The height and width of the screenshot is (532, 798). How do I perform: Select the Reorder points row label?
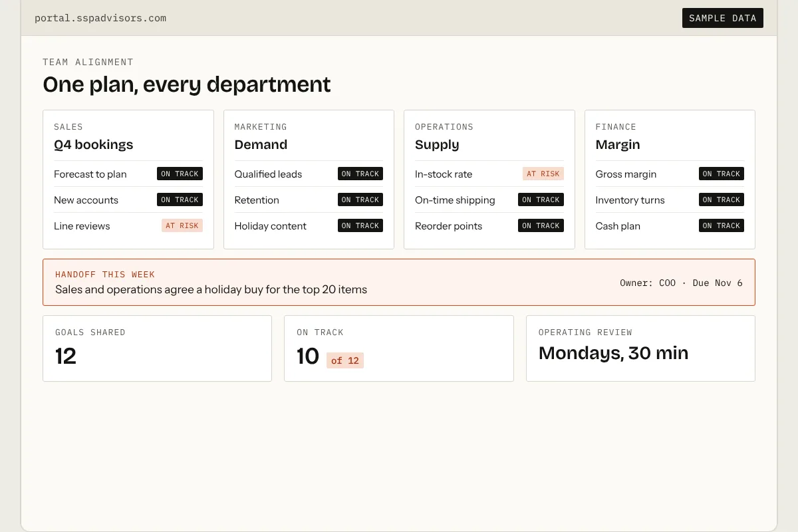448,225
